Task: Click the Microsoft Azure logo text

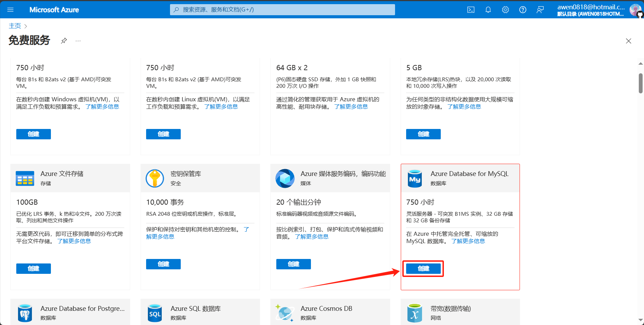Action: click(54, 10)
